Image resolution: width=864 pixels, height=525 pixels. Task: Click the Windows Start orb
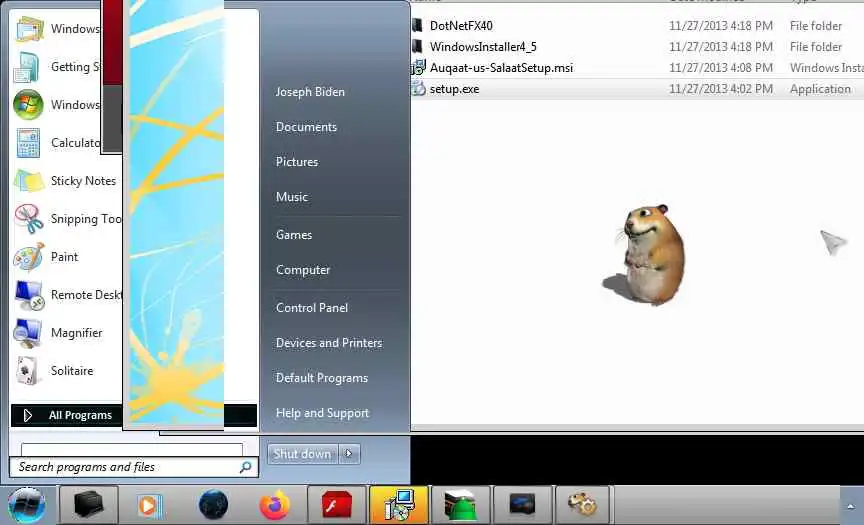(26, 505)
